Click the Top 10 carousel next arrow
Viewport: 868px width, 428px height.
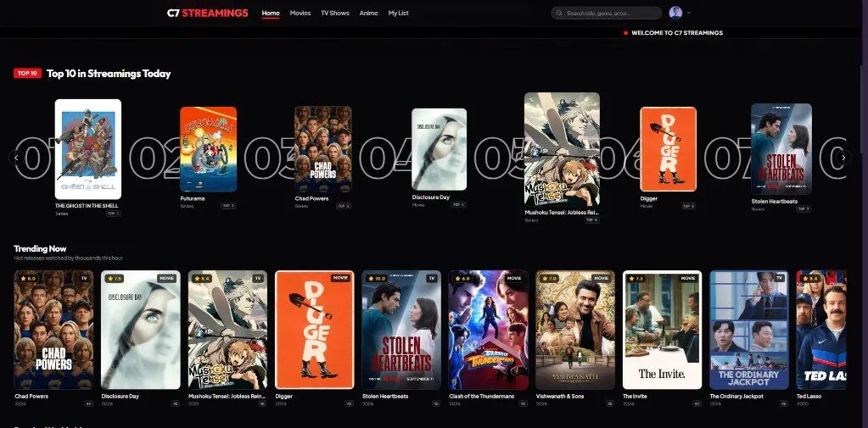843,158
